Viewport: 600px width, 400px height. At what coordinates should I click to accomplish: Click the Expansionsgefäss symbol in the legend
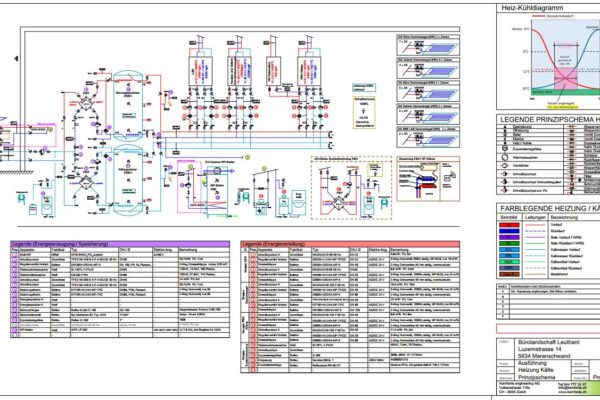pos(505,149)
